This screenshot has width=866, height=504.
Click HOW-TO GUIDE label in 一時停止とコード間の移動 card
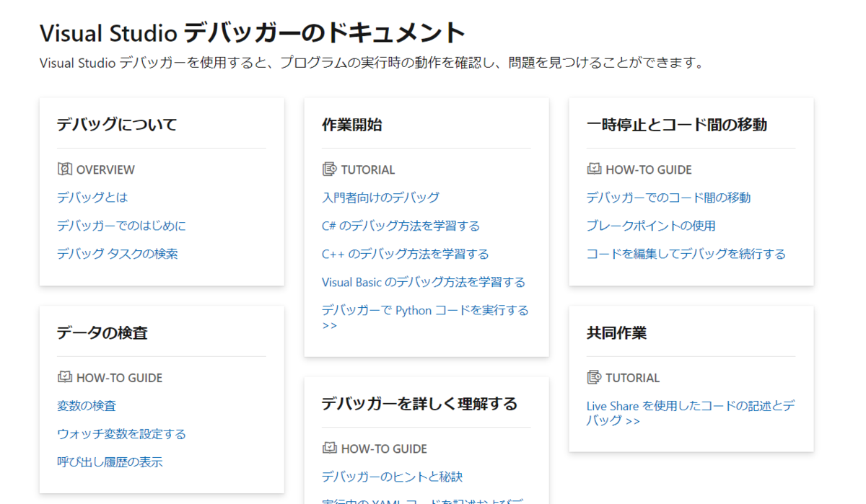pyautogui.click(x=649, y=169)
